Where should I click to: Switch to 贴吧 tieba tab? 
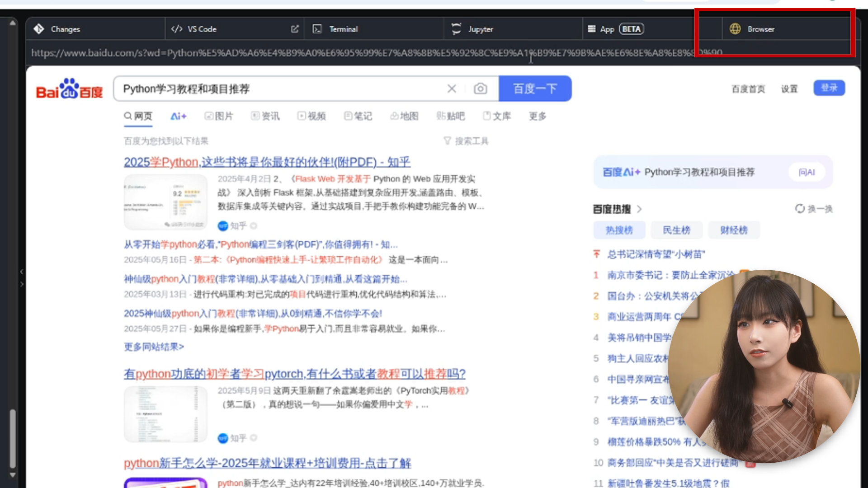pyautogui.click(x=451, y=116)
